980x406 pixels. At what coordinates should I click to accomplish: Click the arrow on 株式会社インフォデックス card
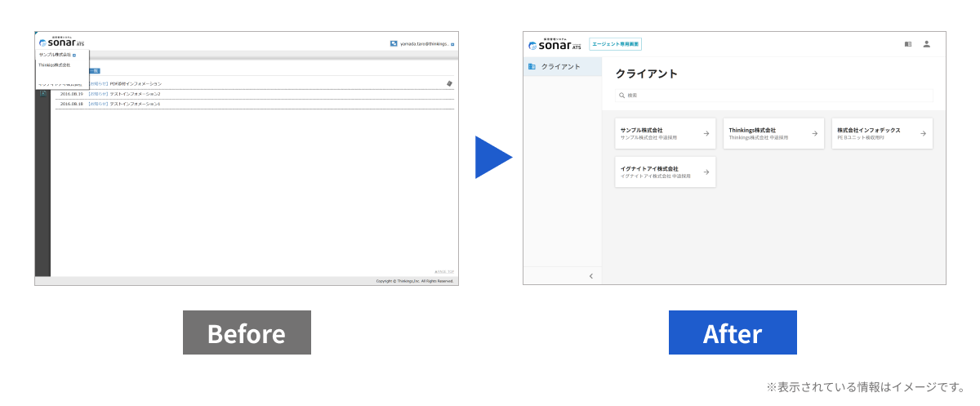[923, 133]
